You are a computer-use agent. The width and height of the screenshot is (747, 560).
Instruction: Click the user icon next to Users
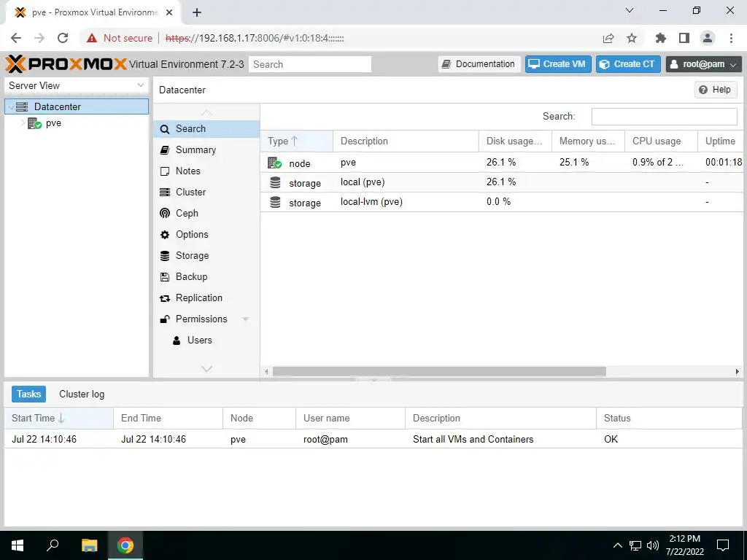(x=177, y=341)
